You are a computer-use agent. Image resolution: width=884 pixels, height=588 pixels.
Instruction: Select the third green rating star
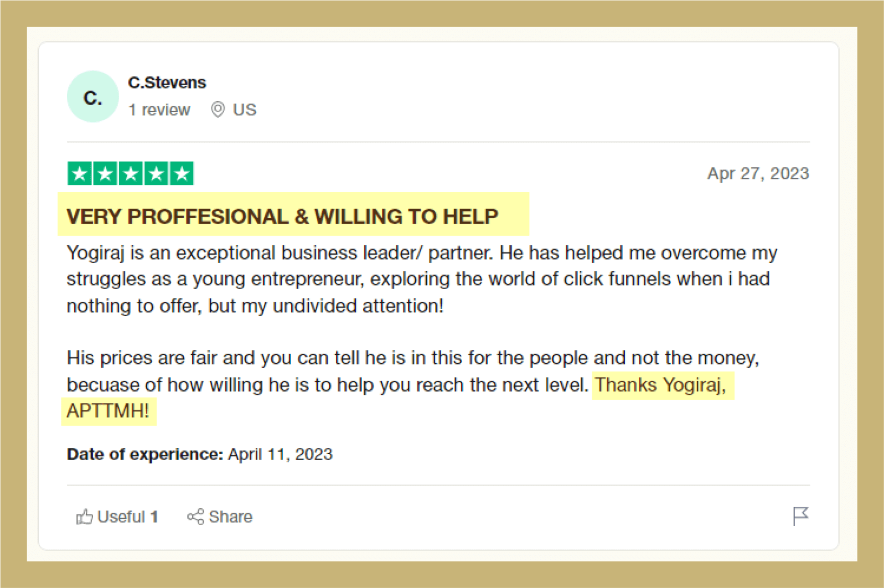pos(131,174)
